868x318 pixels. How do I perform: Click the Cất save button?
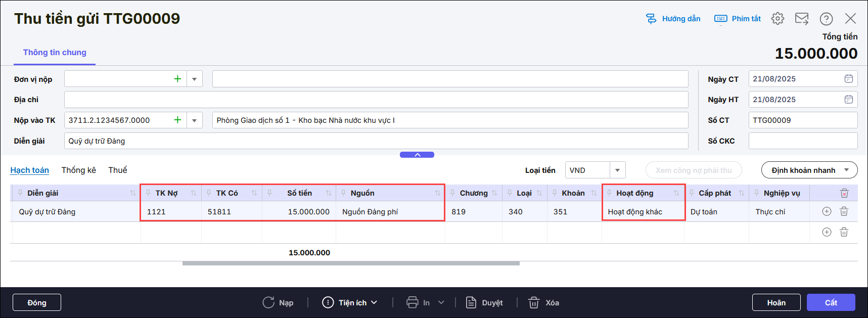point(831,302)
